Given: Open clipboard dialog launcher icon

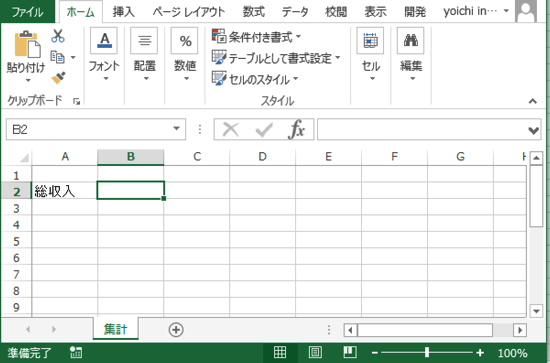Looking at the screenshot, I should coord(76,102).
